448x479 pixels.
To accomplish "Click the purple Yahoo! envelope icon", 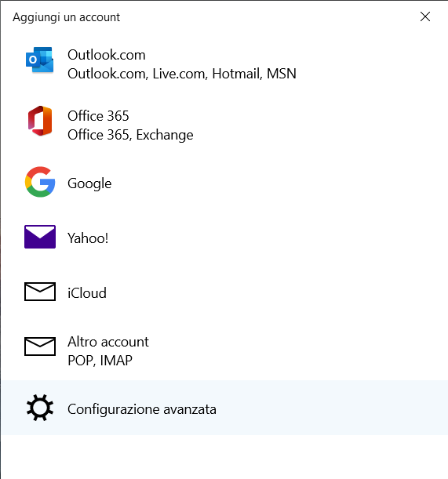I will coord(40,237).
